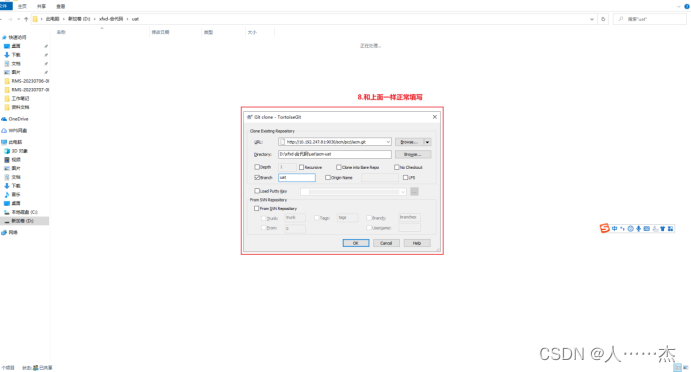Click large icons view button in status bar
Viewport: 691px width, 372px height.
[x=686, y=368]
